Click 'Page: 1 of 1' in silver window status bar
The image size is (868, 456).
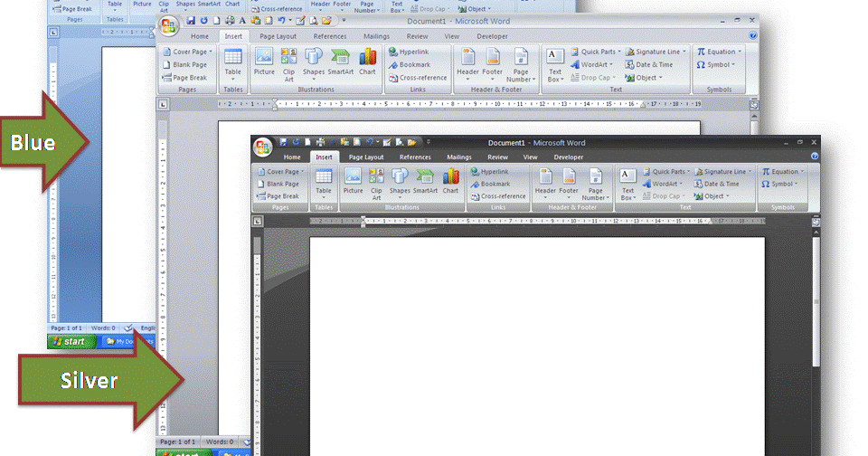[x=178, y=442]
